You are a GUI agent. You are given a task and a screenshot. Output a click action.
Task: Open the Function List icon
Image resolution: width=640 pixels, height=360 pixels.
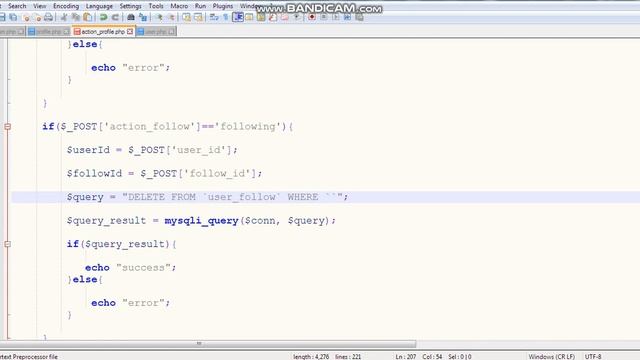click(273, 17)
